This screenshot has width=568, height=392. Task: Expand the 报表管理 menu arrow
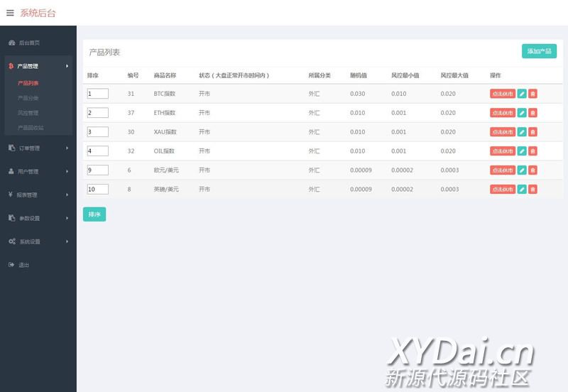point(67,195)
